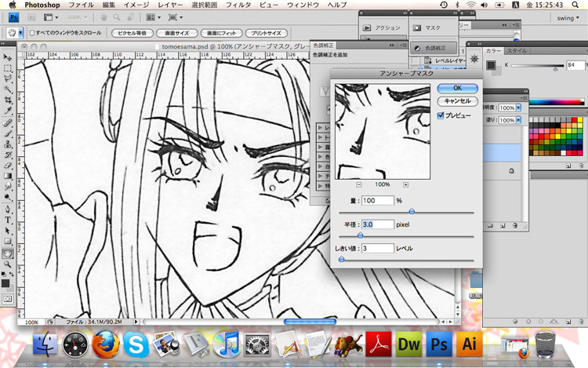
Task: Open the Masks panel icon
Action: point(416,27)
